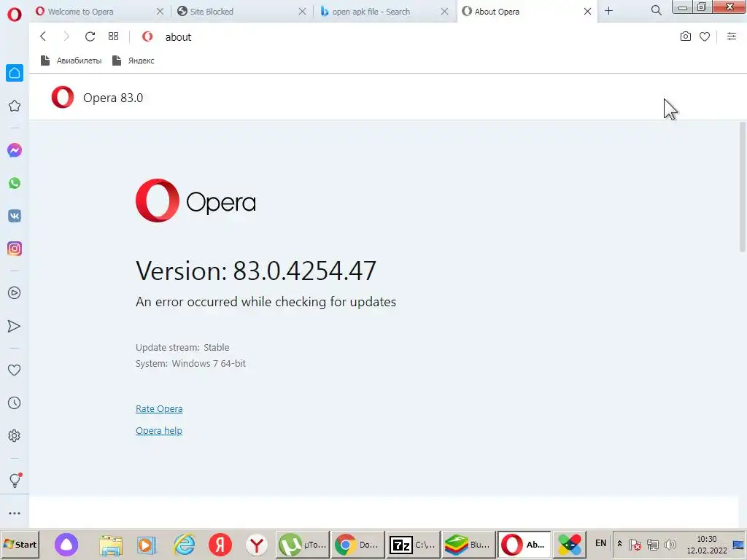Open Instagram in the sidebar
The width and height of the screenshot is (747, 560).
point(15,249)
